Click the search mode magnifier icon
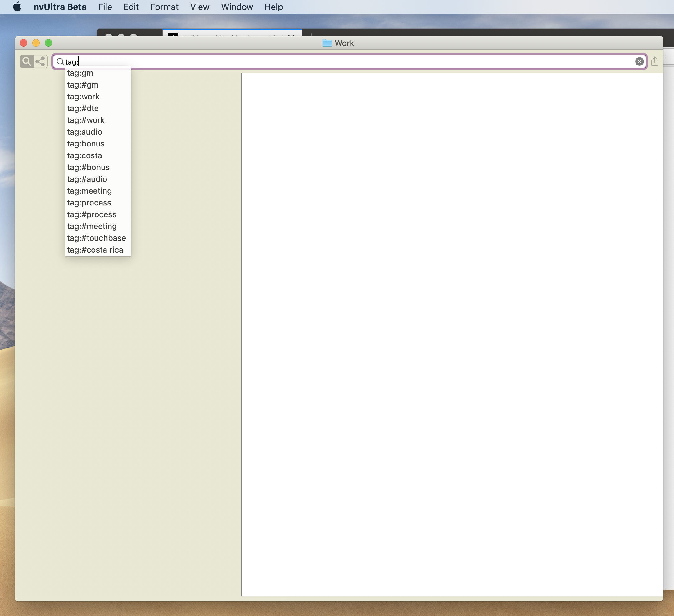The image size is (674, 616). click(26, 61)
